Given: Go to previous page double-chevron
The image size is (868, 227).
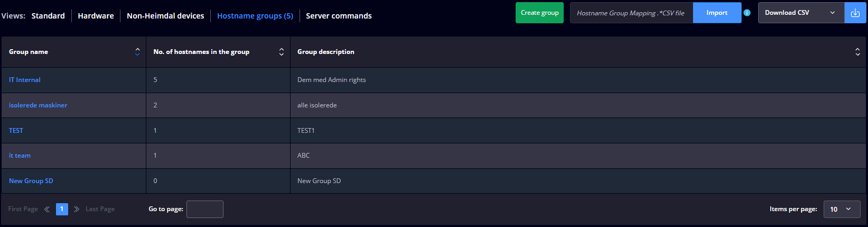Looking at the screenshot, I should (47, 209).
